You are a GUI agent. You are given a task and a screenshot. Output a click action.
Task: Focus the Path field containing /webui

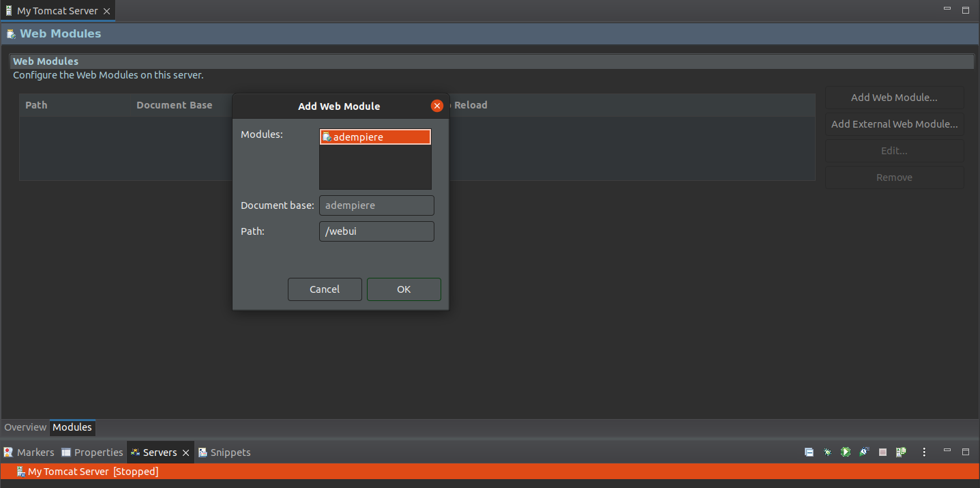click(x=376, y=231)
